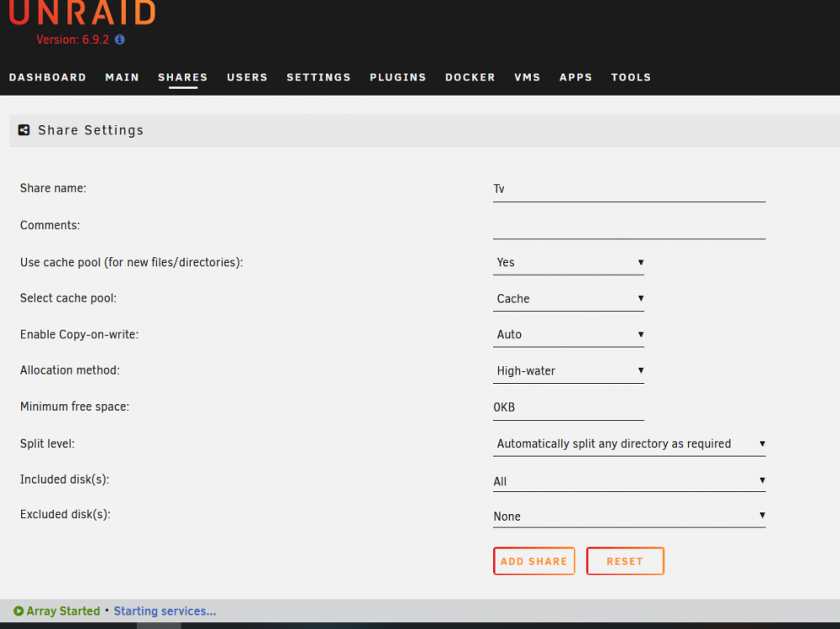Click the Minimum free space: label
The image size is (840, 629).
click(75, 406)
